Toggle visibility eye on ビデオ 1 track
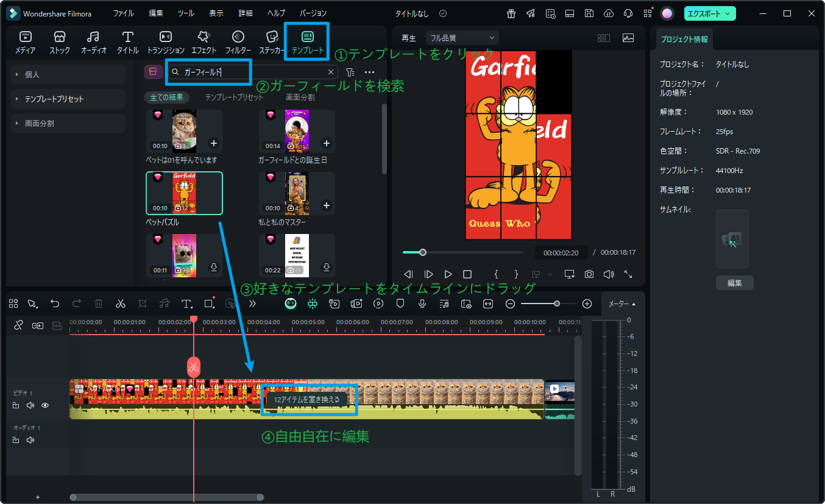The image size is (825, 504). pos(45,405)
